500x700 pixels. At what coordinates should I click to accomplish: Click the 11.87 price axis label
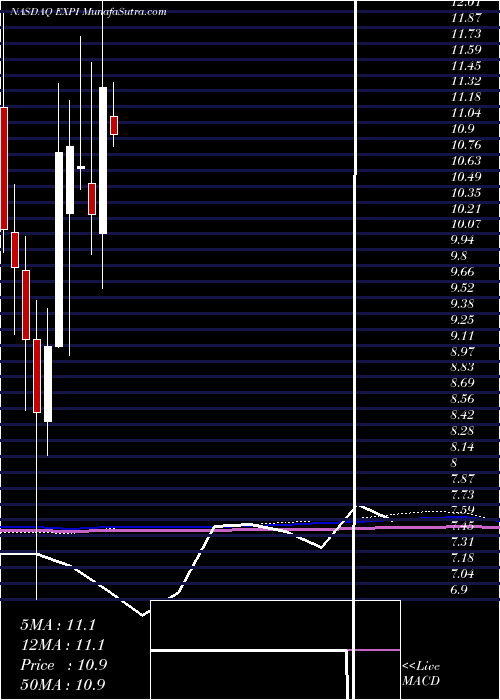click(466, 17)
